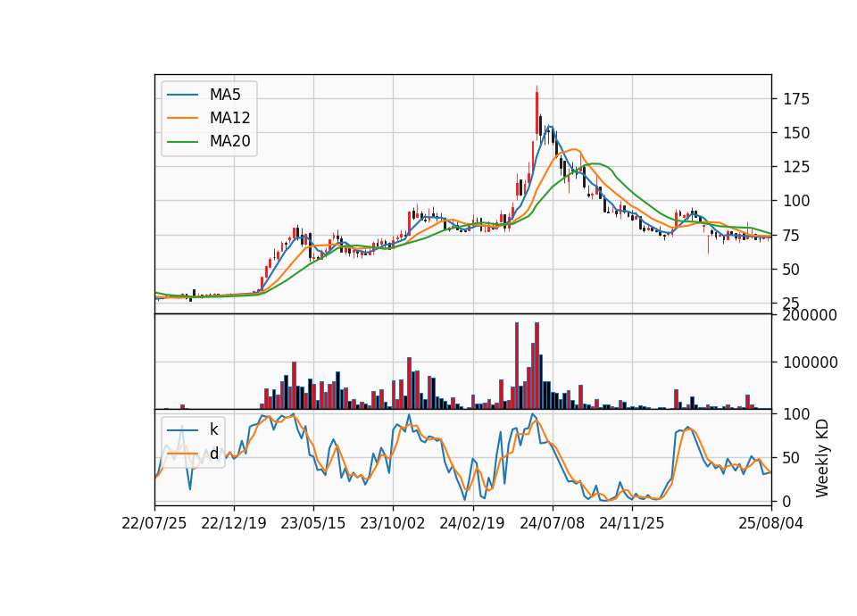Viewport: 857px width, 616px height.
Task: Click the 25 price axis label
Action: click(x=792, y=304)
